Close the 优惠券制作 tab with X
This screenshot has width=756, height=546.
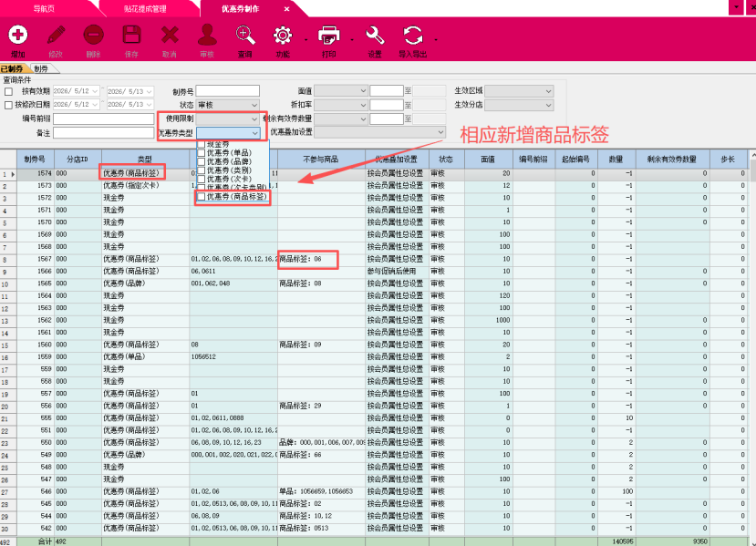pyautogui.click(x=287, y=9)
